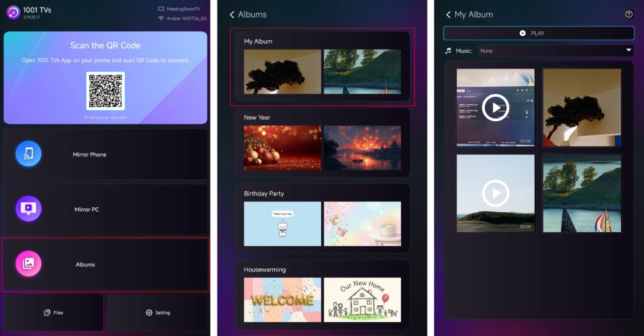Screen dimensions: 644x336
Task: Click the 1001 TVs app logo
Action: click(13, 13)
